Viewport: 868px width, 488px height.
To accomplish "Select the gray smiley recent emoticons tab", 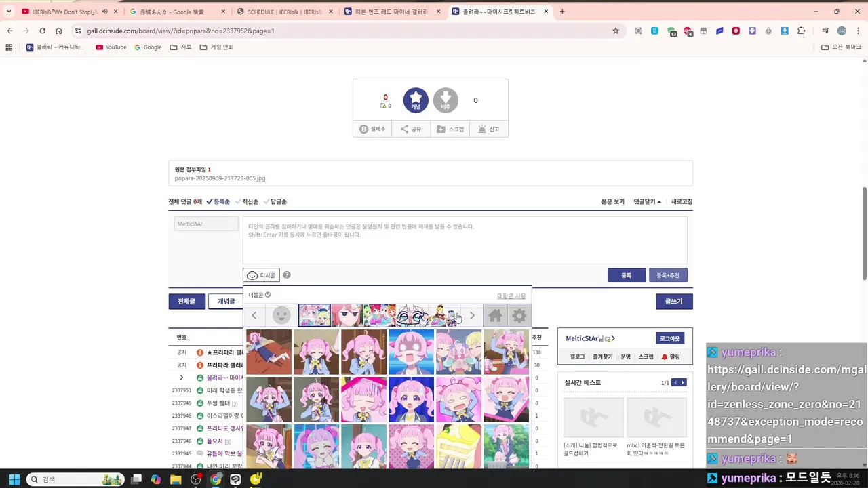I will click(281, 315).
